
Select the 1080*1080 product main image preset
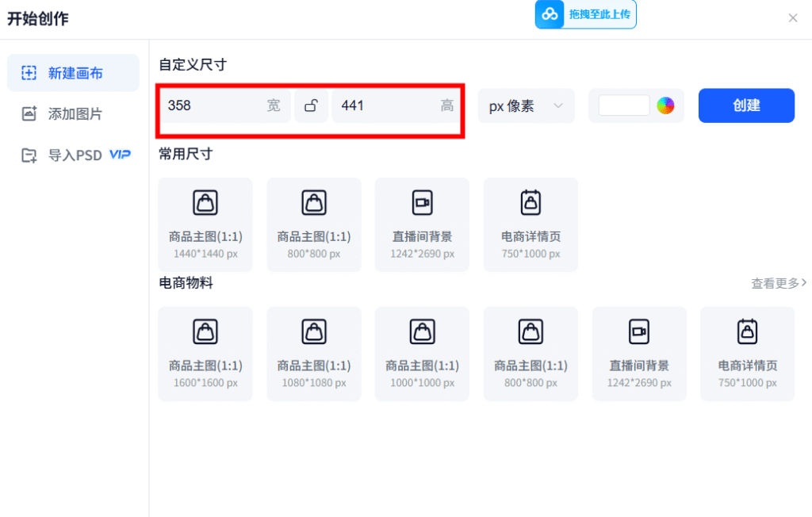pos(314,354)
